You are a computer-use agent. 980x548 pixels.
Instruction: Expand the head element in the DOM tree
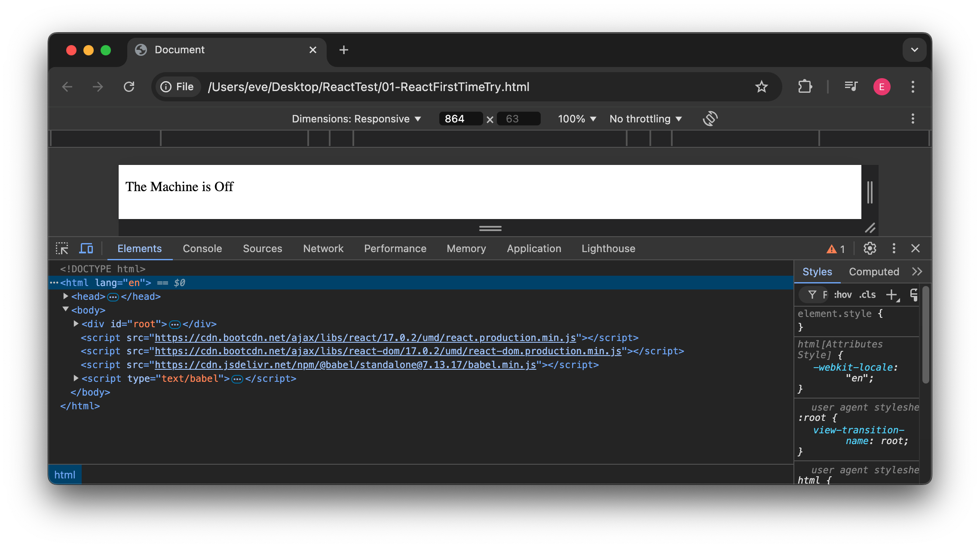pyautogui.click(x=65, y=296)
